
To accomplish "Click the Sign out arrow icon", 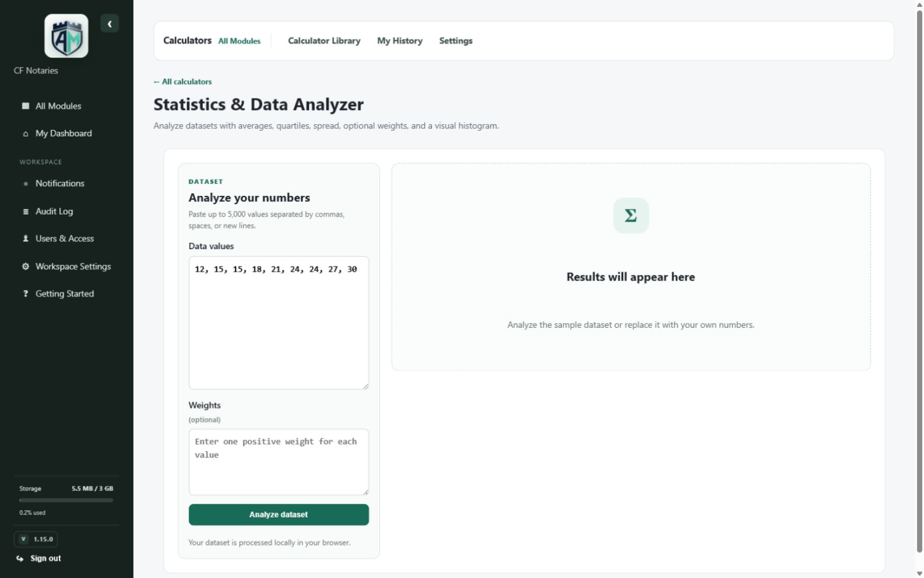I will (x=20, y=559).
